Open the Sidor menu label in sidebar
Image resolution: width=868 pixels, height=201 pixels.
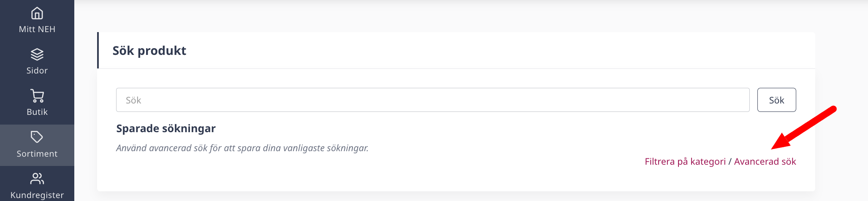37,71
